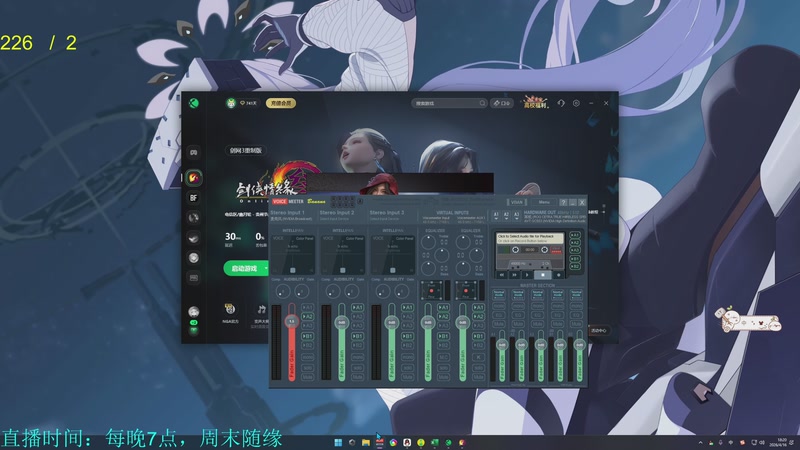Image resolution: width=800 pixels, height=450 pixels.
Task: Click the 口令 button beside search
Action: (x=502, y=103)
